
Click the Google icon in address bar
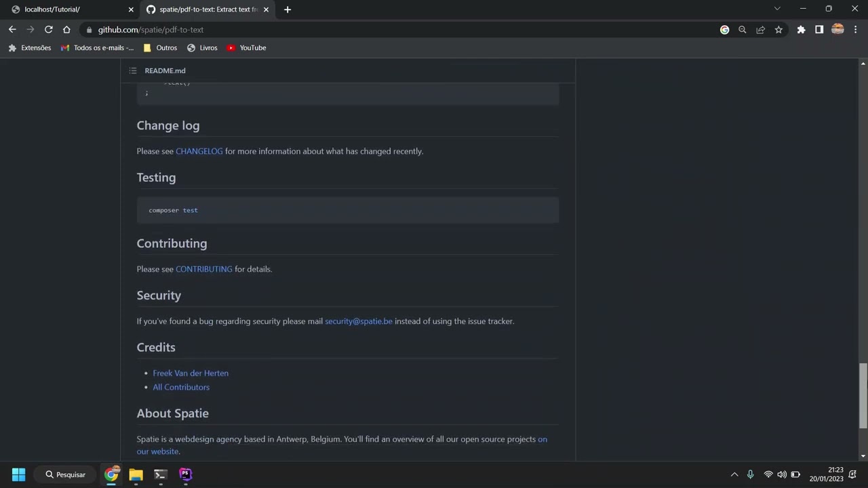click(724, 30)
